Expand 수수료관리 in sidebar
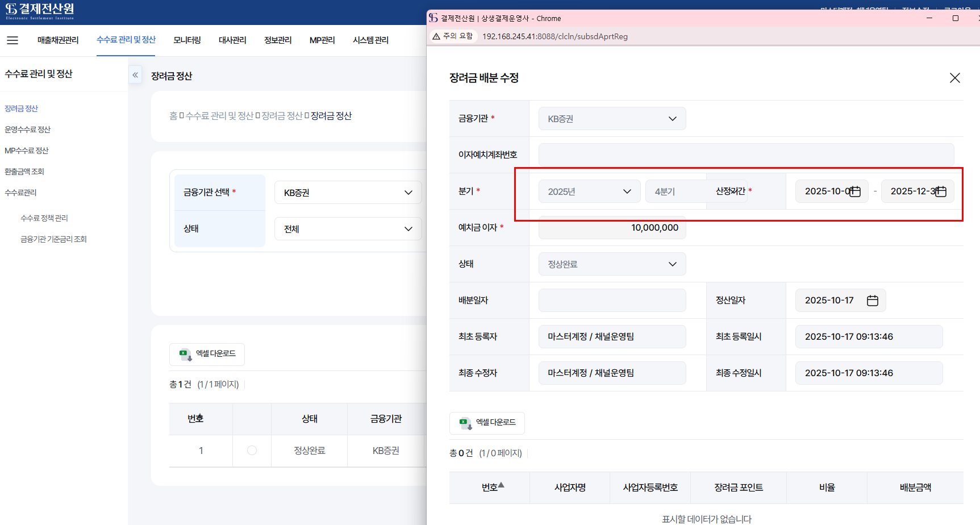 tap(20, 193)
